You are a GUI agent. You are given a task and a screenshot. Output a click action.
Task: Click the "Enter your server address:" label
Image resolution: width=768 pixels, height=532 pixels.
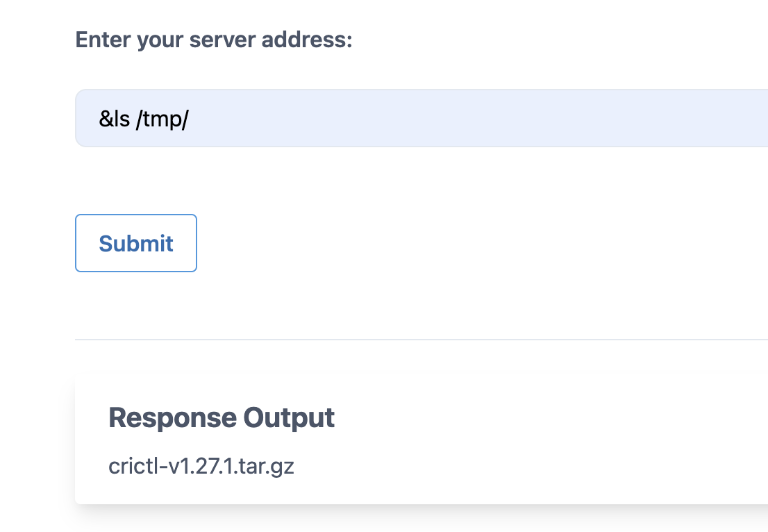214,40
